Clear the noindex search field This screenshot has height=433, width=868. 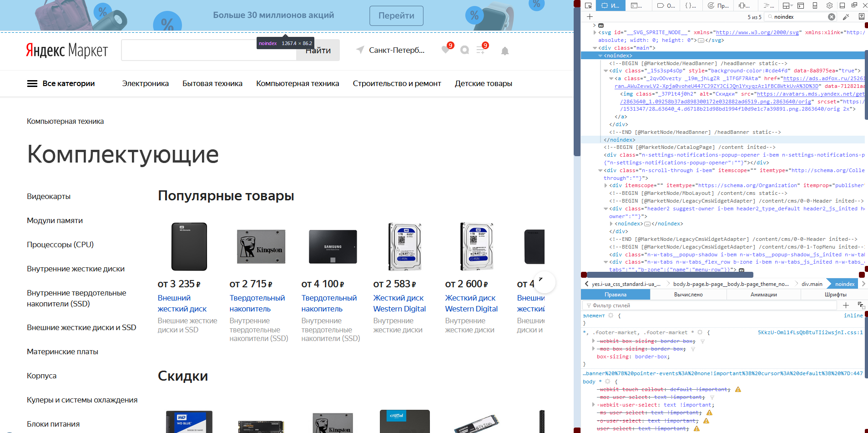(x=832, y=17)
